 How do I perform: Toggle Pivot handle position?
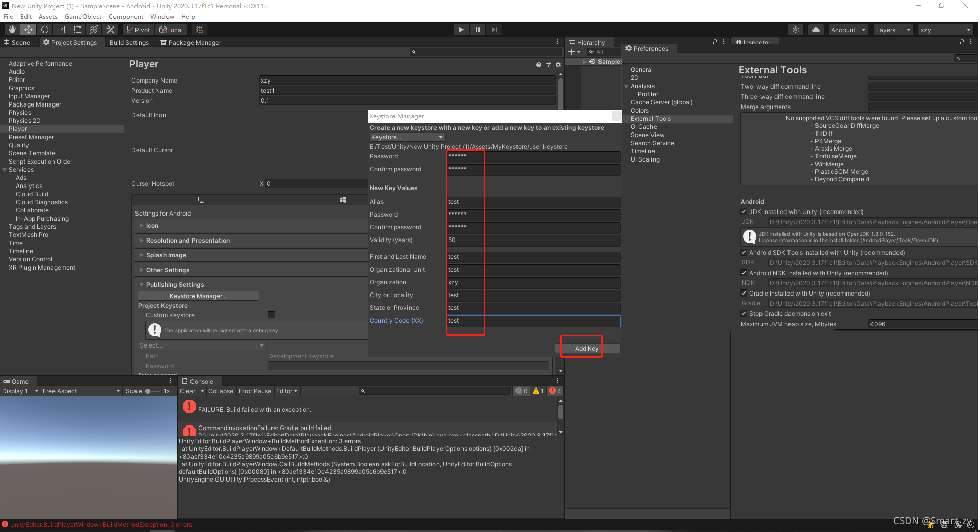click(x=139, y=30)
